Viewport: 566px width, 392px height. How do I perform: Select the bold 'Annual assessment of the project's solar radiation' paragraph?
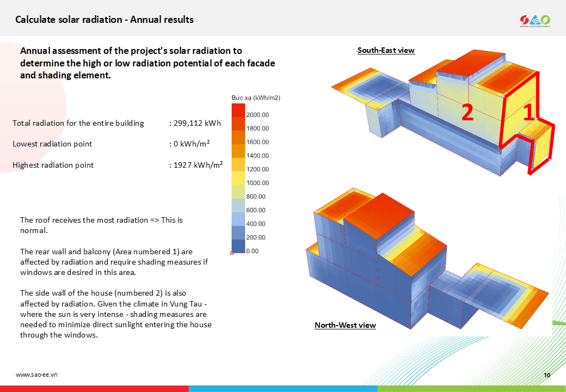coord(147,63)
